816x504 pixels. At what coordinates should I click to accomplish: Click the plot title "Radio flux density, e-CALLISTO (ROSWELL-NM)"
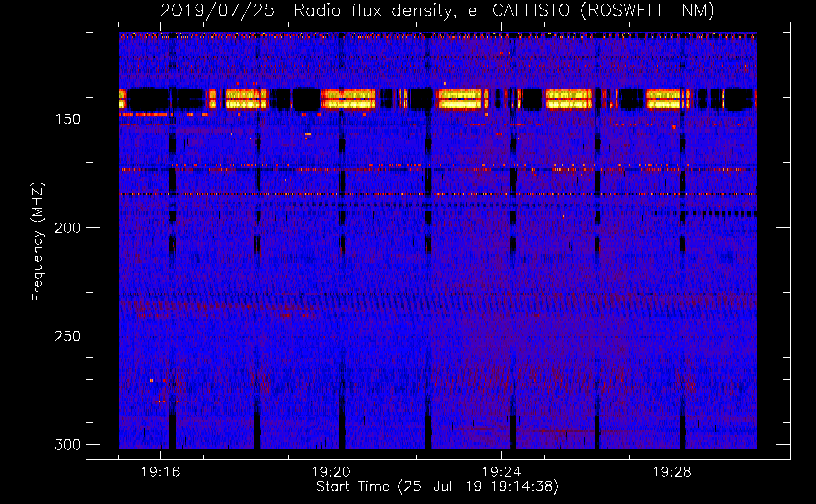504,10
